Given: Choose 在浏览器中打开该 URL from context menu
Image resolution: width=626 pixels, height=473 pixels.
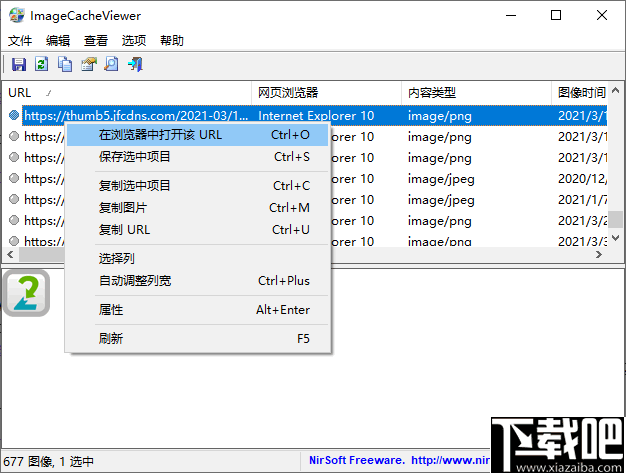Looking at the screenshot, I should [198, 135].
